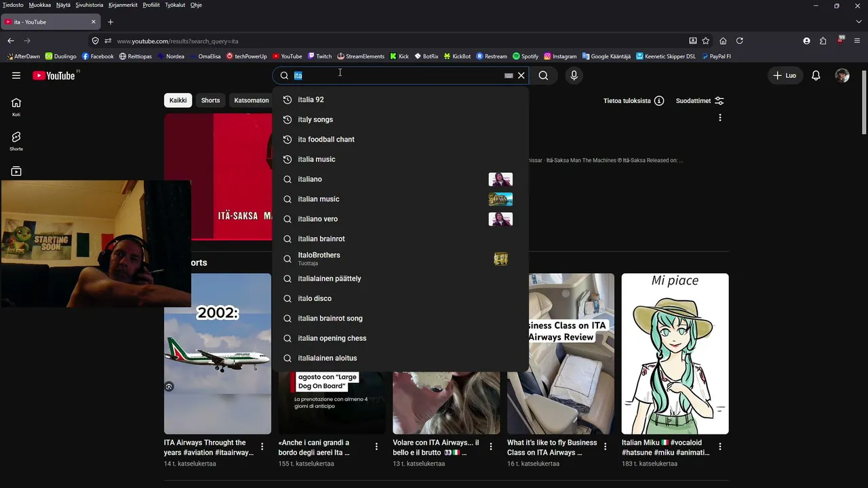The height and width of the screenshot is (488, 868).
Task: Open the StreamElements bookmark
Action: (361, 56)
